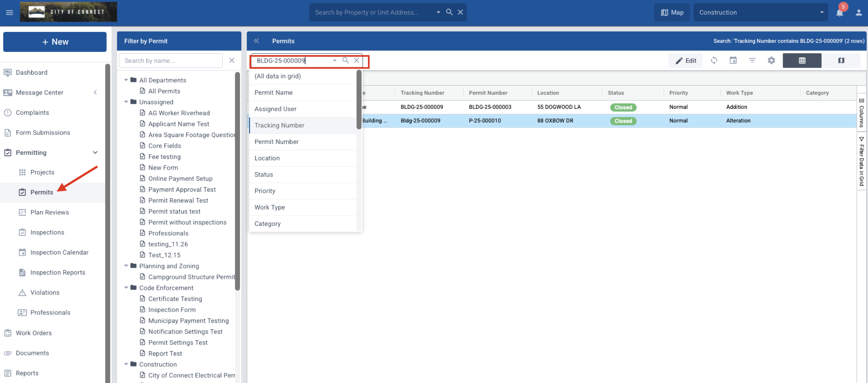Viewport: 868px width, 383px height.
Task: Switch to map view toggle in toolbar
Action: [841, 61]
